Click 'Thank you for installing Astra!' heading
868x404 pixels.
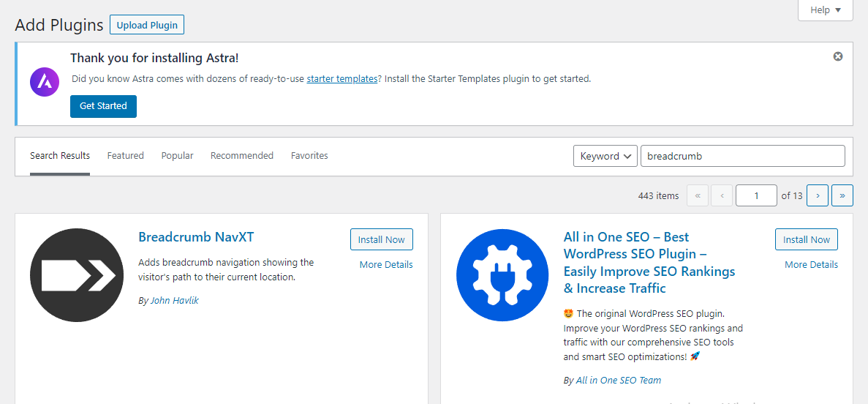(154, 59)
